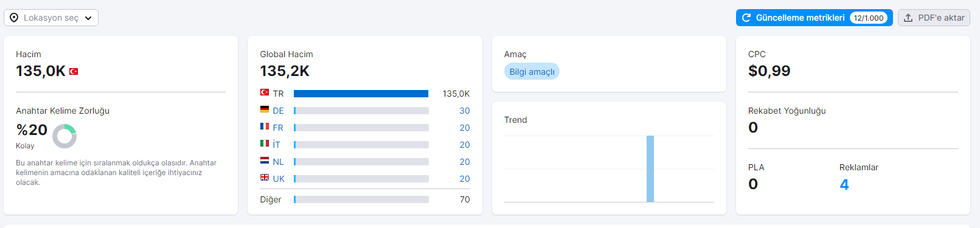Viewport: 980px width, 228px height.
Task: Open the Reklamlar count 4 link
Action: click(x=844, y=184)
